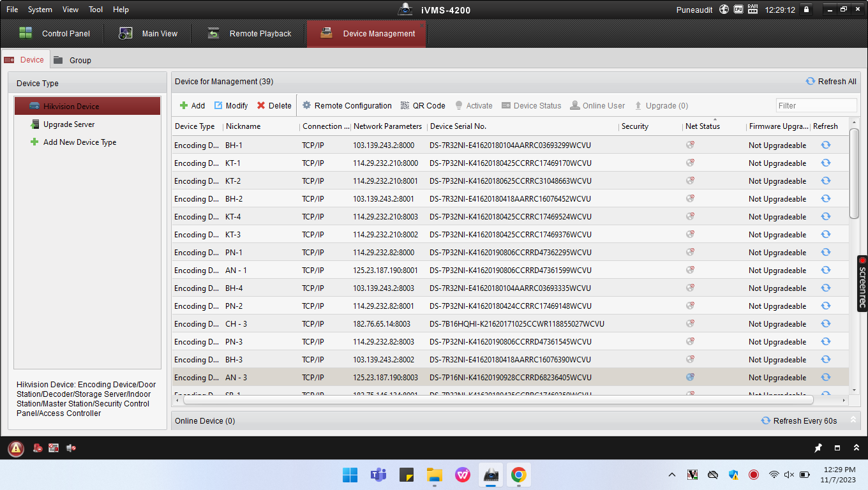Select the PN-3 device row nickname
Viewport: 868px width, 490px height.
[234, 341]
